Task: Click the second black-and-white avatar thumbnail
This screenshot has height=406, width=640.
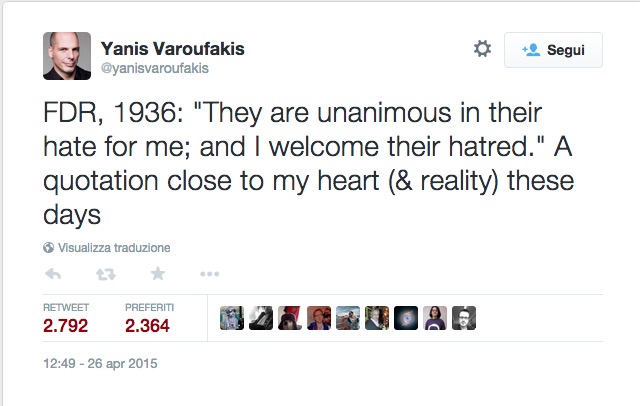Action: 261,318
